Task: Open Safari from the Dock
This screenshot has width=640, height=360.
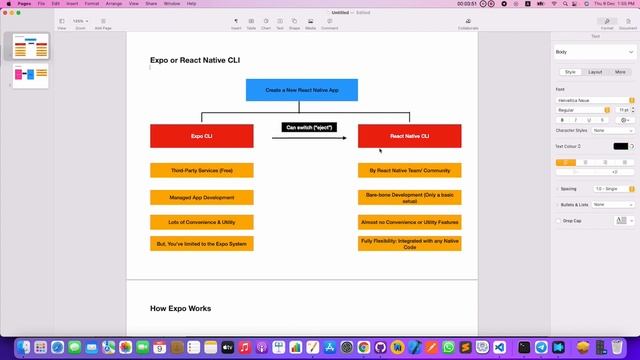Action: point(58,347)
